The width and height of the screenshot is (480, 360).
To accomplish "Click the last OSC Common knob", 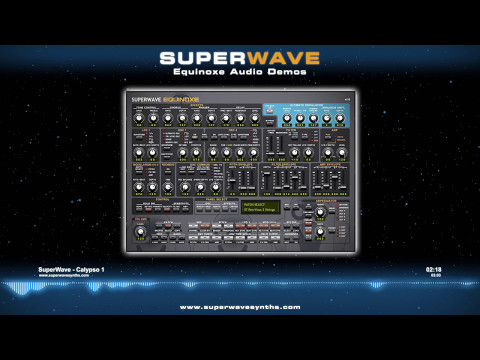I will pyautogui.click(x=216, y=187).
